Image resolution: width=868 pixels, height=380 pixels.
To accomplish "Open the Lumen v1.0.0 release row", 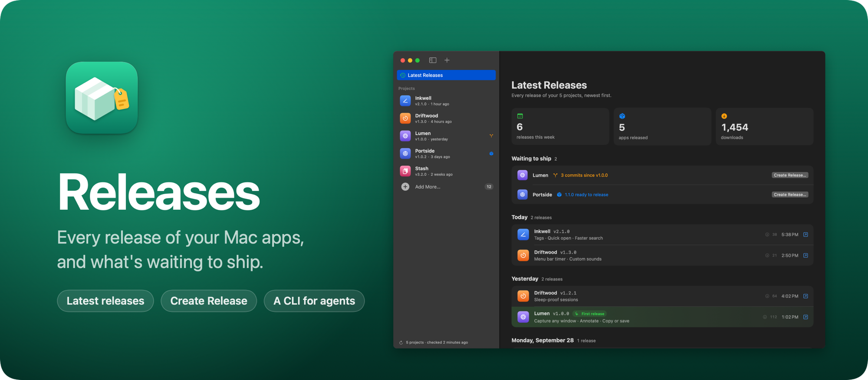I will click(x=662, y=317).
